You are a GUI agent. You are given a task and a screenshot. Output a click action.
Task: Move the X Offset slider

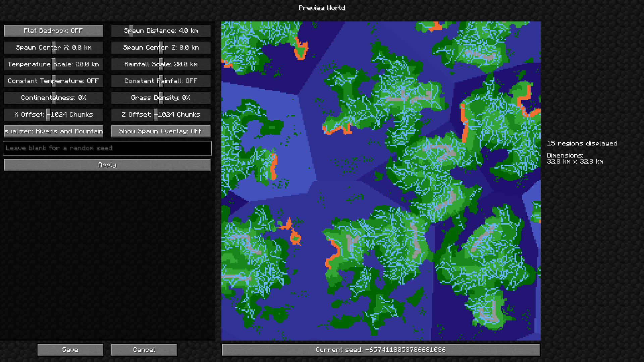coord(54,114)
